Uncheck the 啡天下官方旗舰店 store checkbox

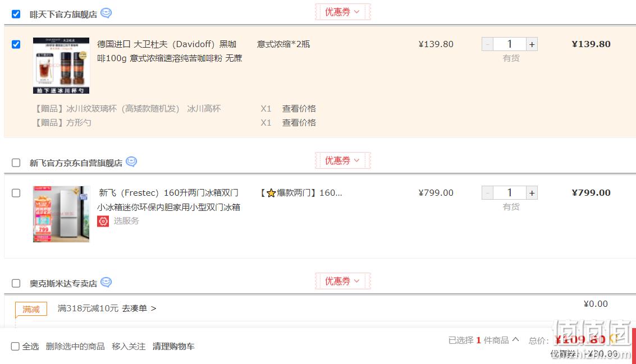pyautogui.click(x=16, y=14)
